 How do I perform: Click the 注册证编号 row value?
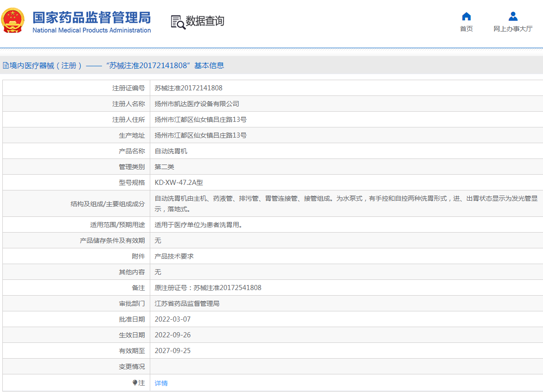189,88
